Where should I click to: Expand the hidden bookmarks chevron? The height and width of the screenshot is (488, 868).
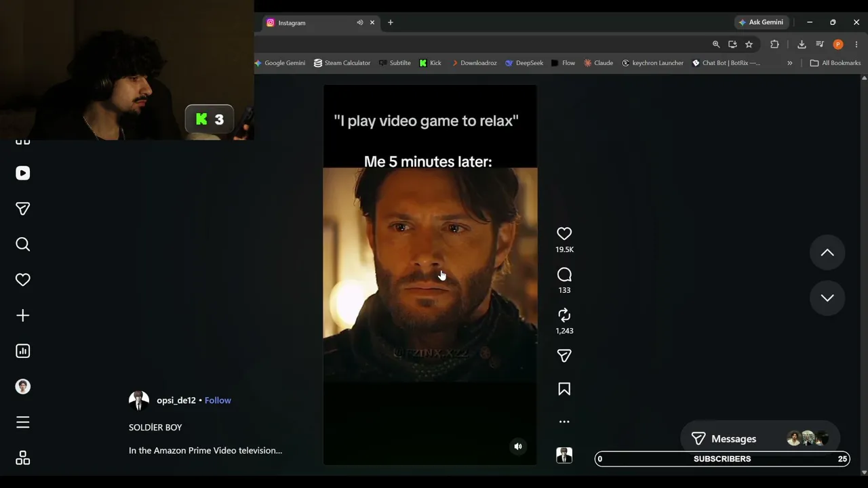[x=789, y=63]
